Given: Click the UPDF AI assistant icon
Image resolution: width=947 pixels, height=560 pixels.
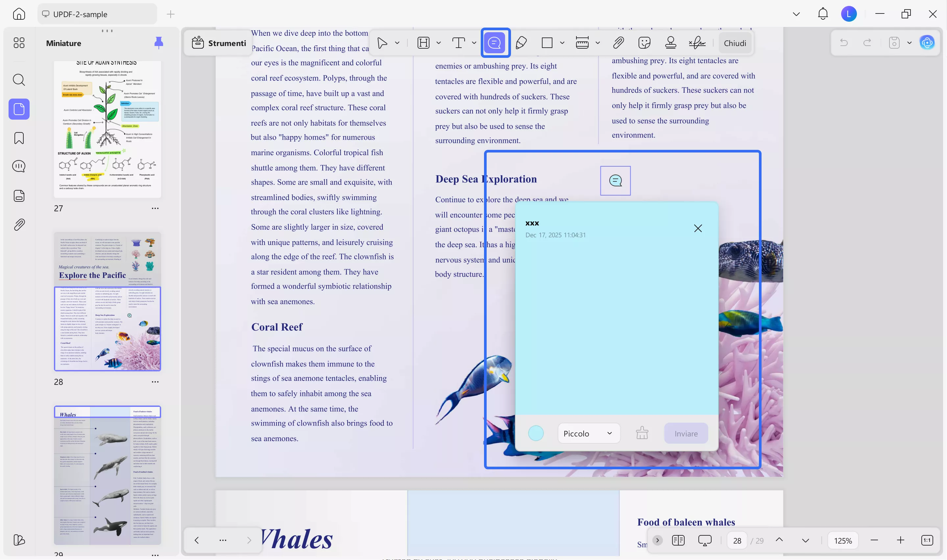Looking at the screenshot, I should pos(927,43).
